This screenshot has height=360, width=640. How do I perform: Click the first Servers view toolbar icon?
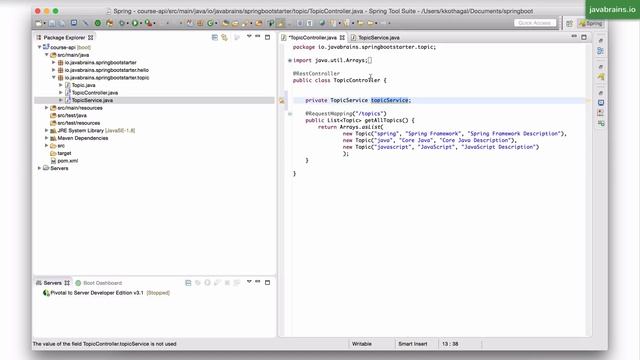click(188, 282)
